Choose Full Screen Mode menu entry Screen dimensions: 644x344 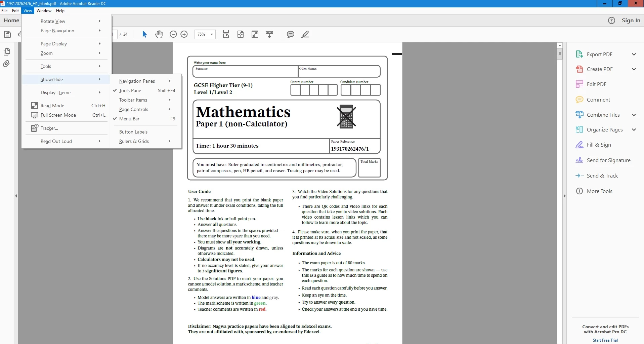click(x=66, y=115)
